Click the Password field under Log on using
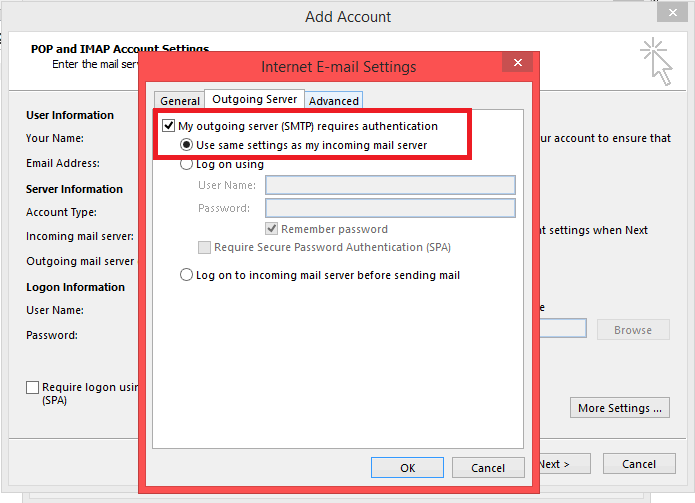Screen dimensions: 695x503 [x=389, y=208]
